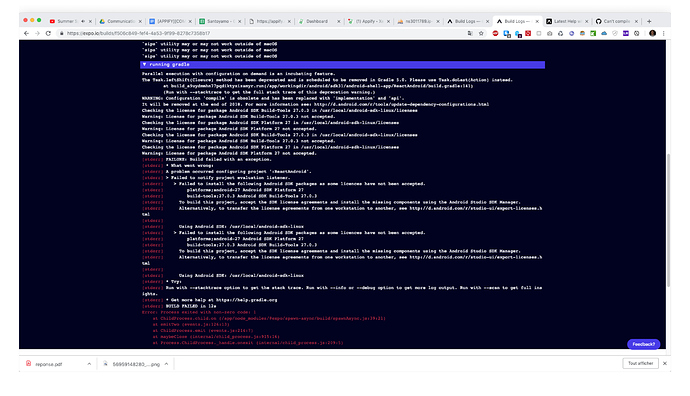The height and width of the screenshot is (396, 690).
Task: Click the page vertical scrollbar
Action: click(x=668, y=220)
